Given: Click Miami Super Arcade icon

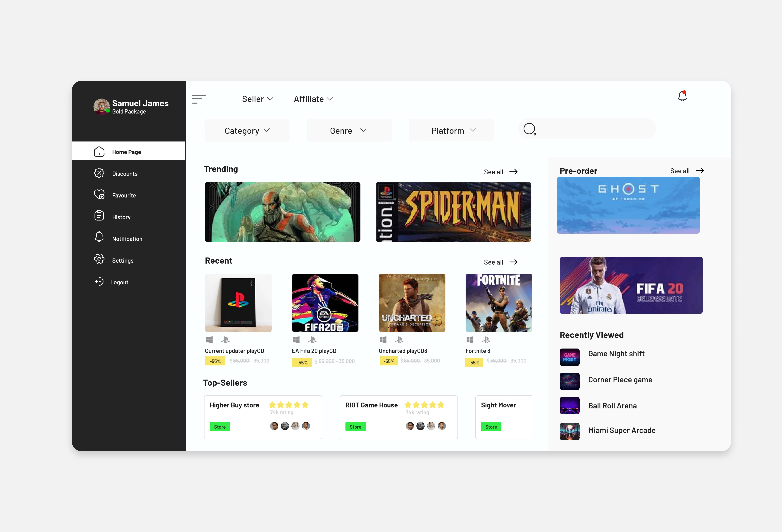Looking at the screenshot, I should click(x=570, y=431).
